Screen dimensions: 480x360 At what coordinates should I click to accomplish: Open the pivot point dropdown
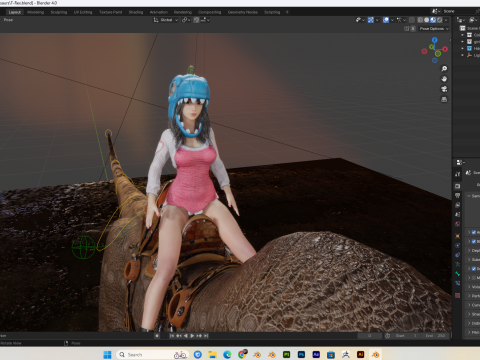[186, 20]
